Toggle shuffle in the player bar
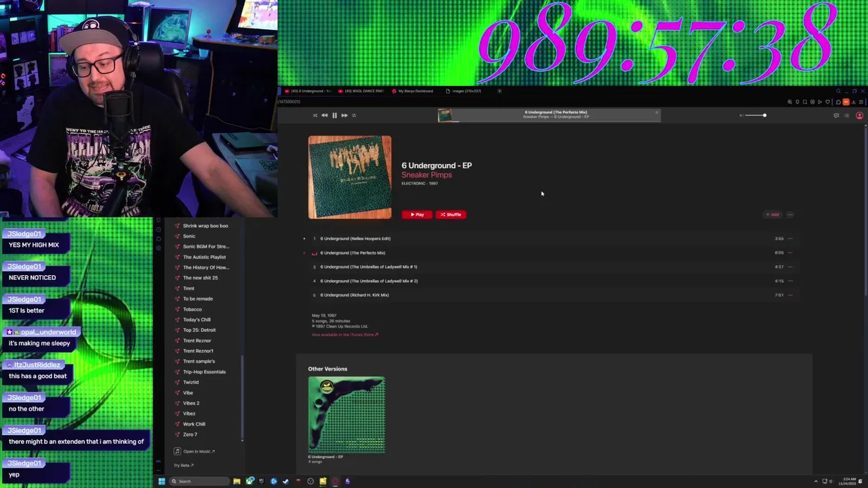The width and height of the screenshot is (868, 488). click(x=315, y=115)
